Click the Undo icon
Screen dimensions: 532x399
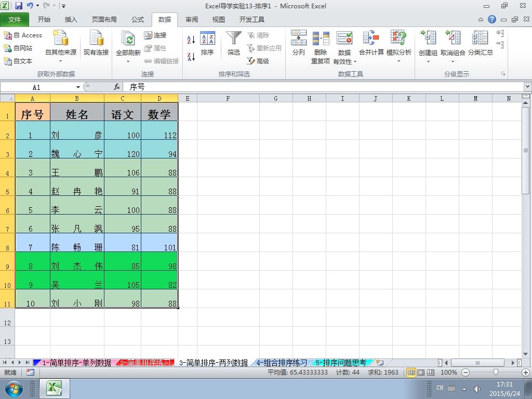coord(30,6)
